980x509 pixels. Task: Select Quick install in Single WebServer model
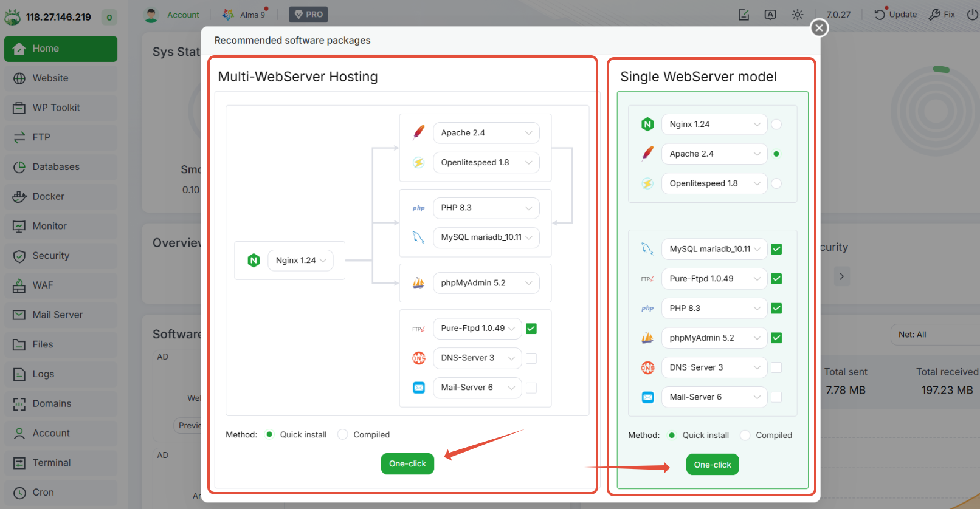(672, 435)
